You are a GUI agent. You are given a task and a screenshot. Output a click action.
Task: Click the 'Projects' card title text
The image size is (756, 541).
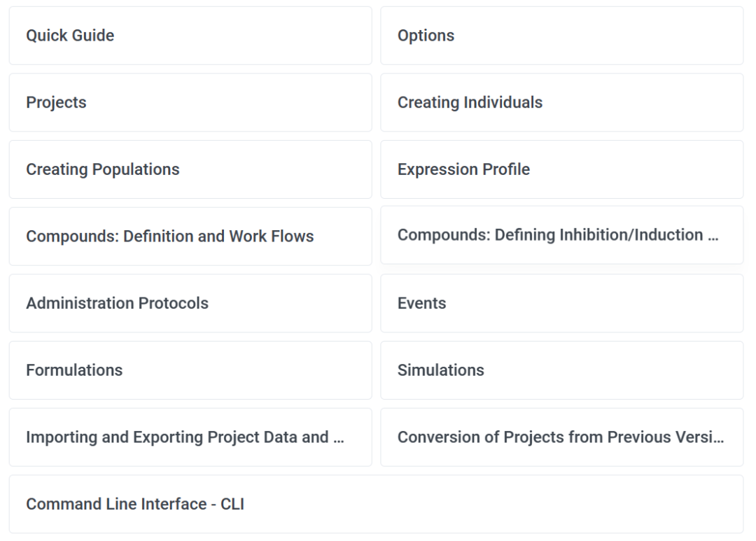point(56,102)
